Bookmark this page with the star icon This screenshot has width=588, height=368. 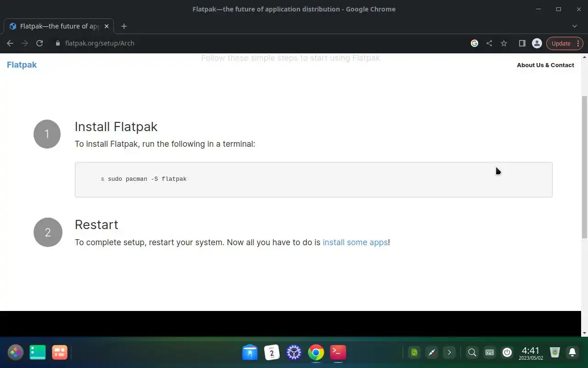(504, 43)
